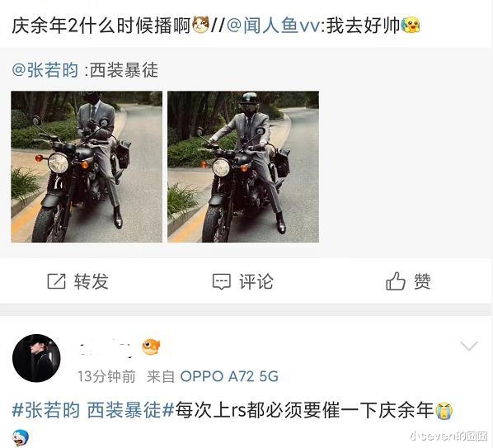Open the poster's round avatar picture
The image size is (493, 448).
pos(36,358)
